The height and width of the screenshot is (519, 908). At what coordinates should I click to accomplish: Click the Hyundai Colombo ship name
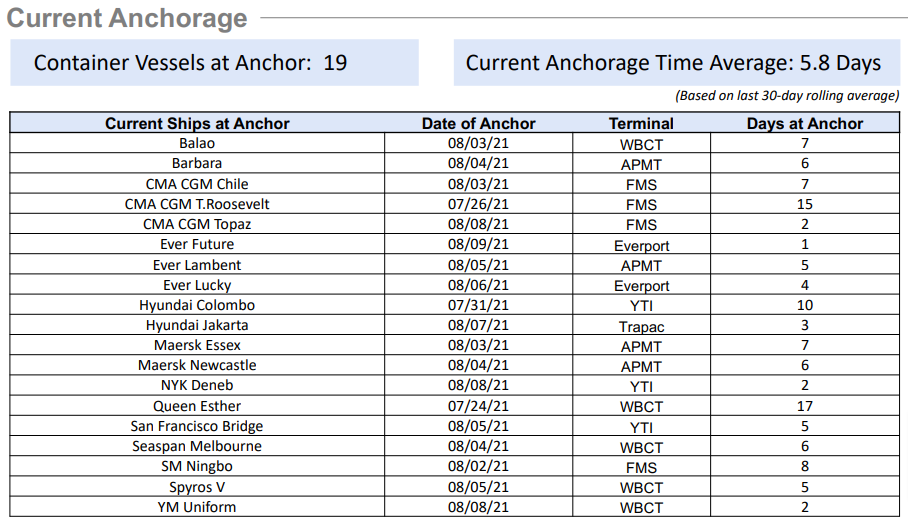pyautogui.click(x=197, y=305)
